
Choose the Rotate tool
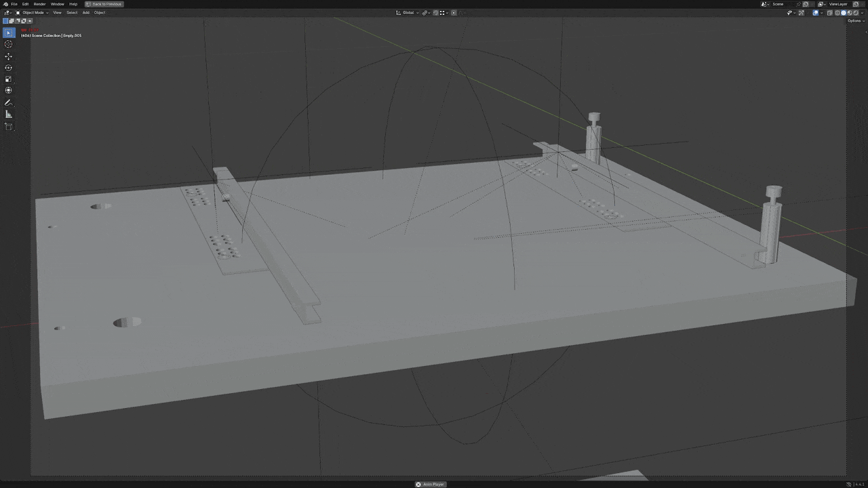click(x=9, y=68)
